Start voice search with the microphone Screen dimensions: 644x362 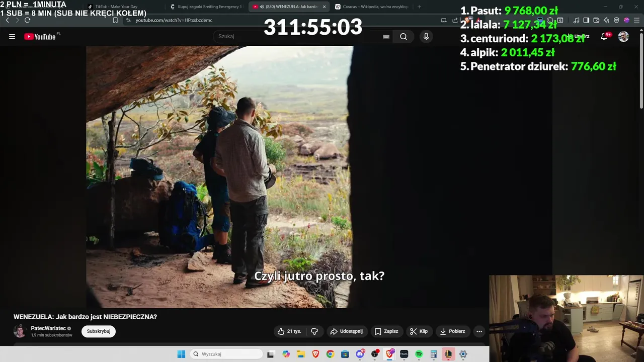tap(426, 37)
